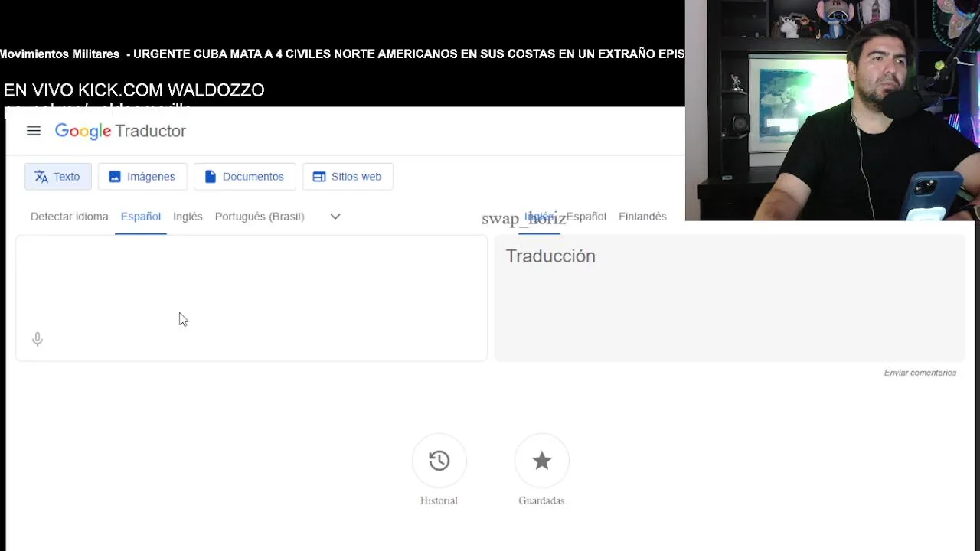Viewport: 980px width, 551px height.
Task: Switch to the Imágenes translation mode
Action: pos(142,177)
